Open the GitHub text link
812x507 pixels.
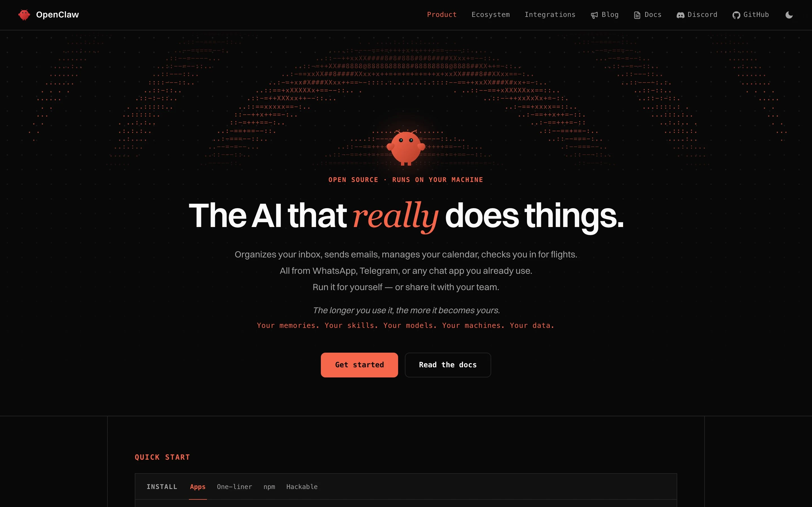756,15
